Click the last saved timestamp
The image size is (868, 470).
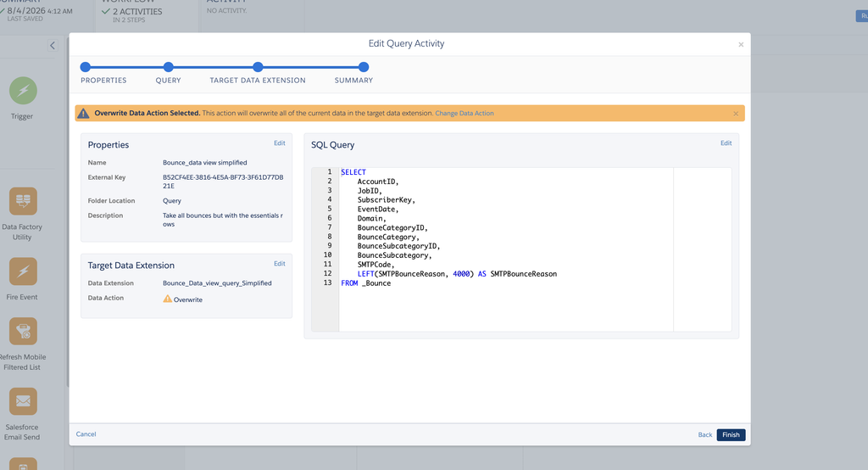coord(39,11)
